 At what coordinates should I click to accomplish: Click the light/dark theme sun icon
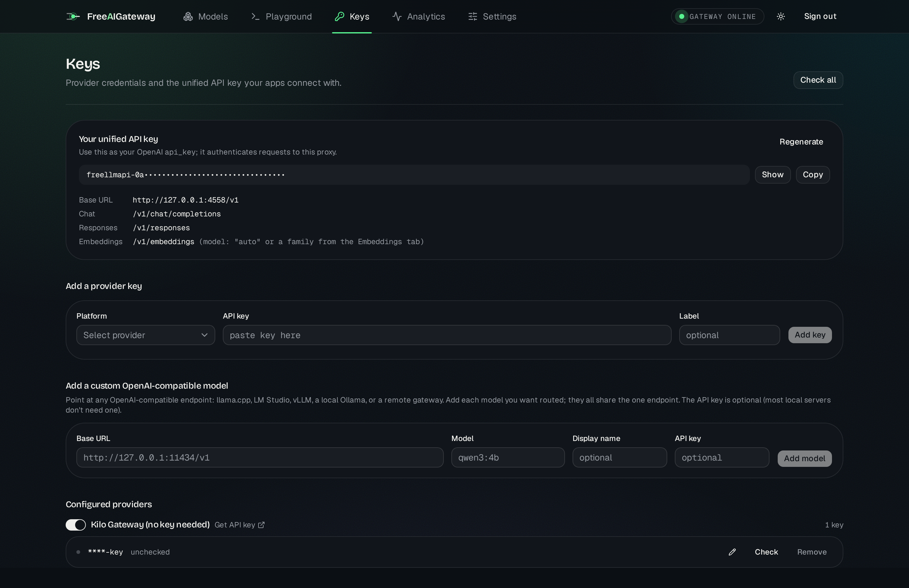(781, 16)
